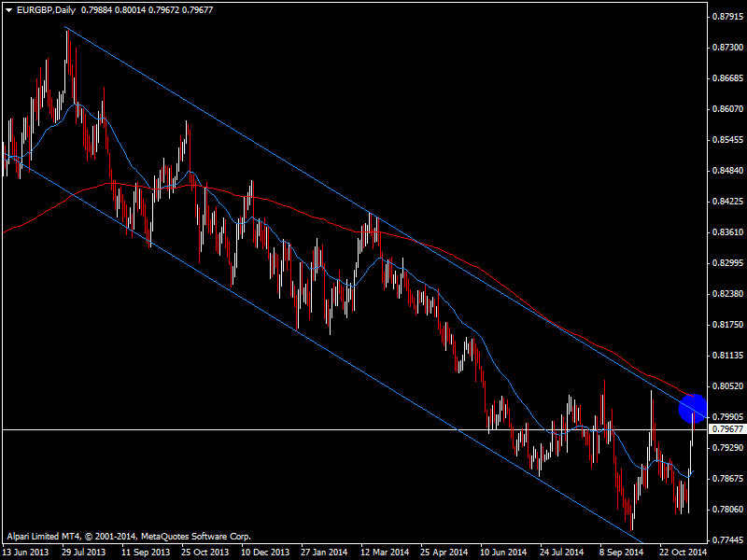Click date label 27 Jan 2014
Image resolution: width=747 pixels, height=560 pixels.
(324, 553)
